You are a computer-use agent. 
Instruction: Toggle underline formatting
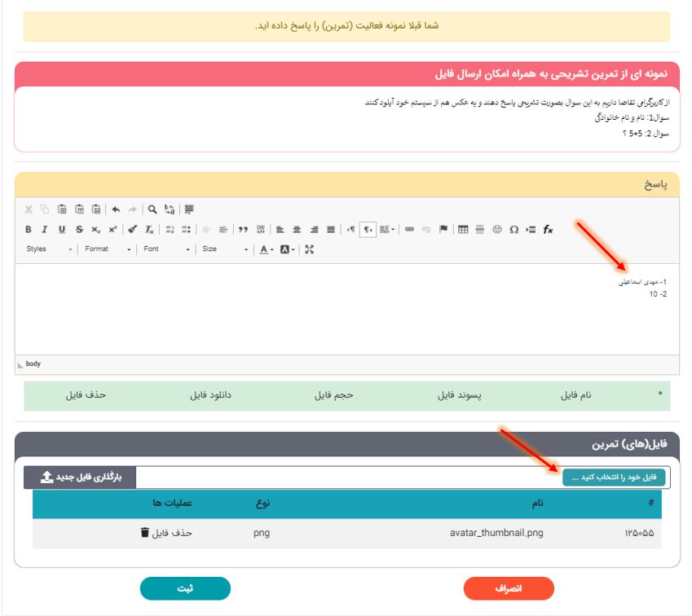pos(62,230)
